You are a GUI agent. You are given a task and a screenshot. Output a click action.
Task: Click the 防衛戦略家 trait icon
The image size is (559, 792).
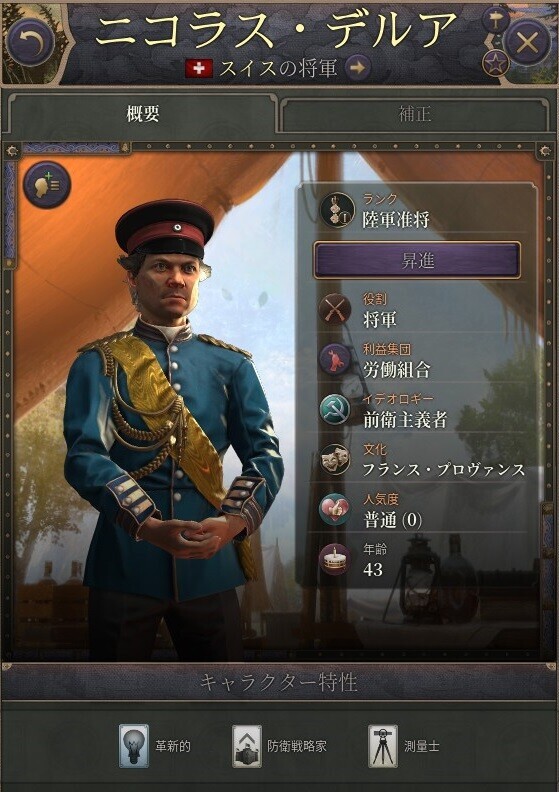click(x=246, y=746)
